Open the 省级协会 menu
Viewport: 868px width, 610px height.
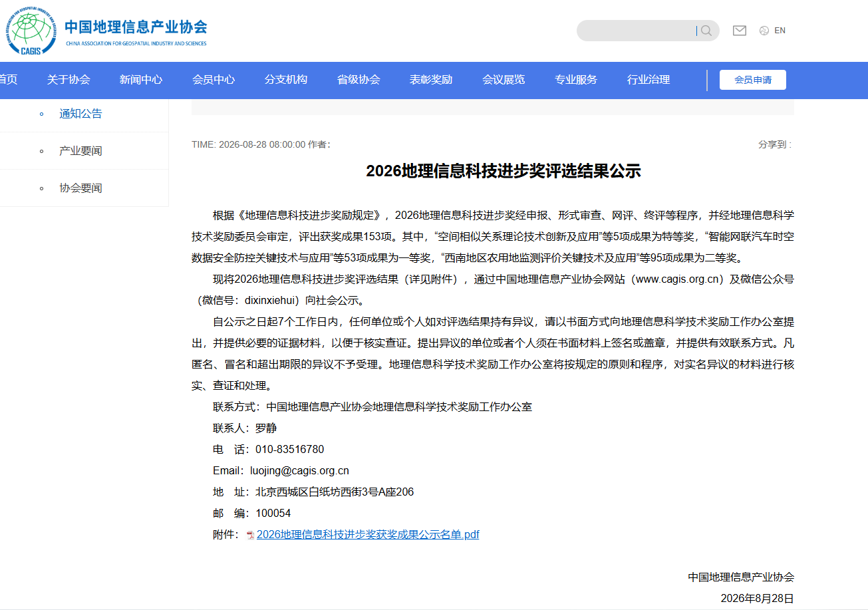point(359,80)
